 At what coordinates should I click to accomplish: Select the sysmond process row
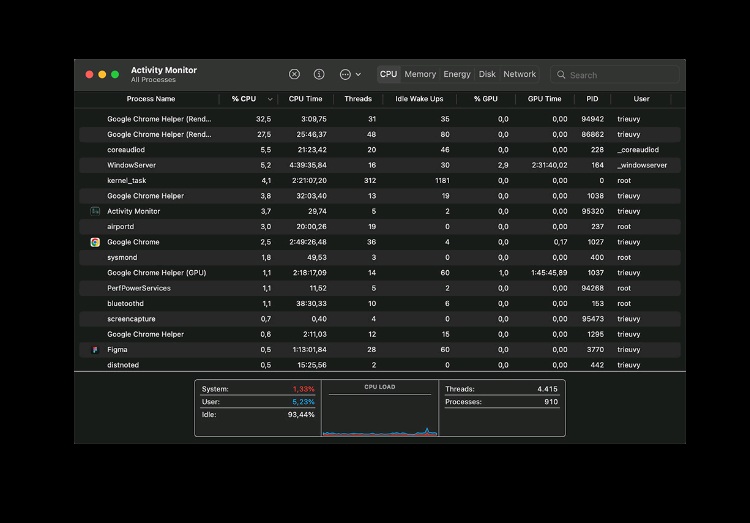(x=380, y=257)
